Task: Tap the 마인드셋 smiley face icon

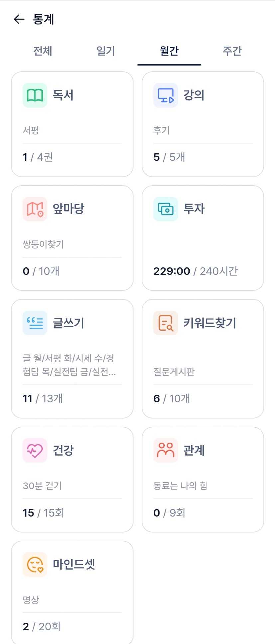Action: pyautogui.click(x=35, y=564)
